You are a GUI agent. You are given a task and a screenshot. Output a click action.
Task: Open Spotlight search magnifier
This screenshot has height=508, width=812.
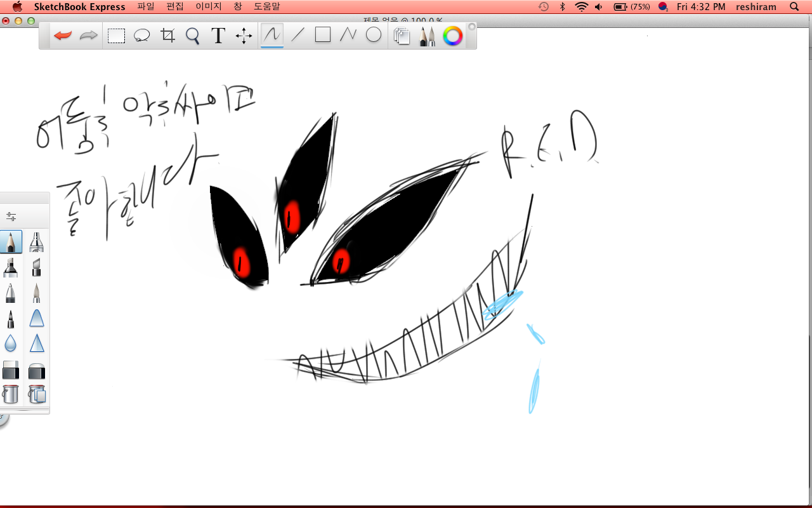coord(794,7)
